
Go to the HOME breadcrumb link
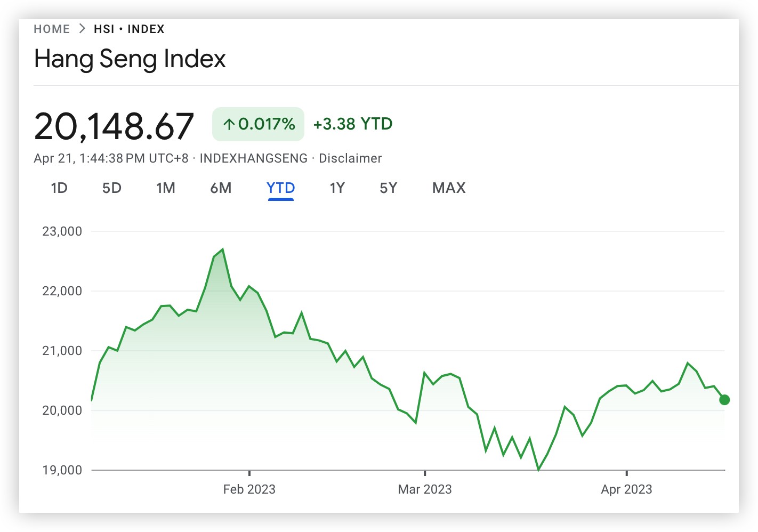[x=52, y=29]
